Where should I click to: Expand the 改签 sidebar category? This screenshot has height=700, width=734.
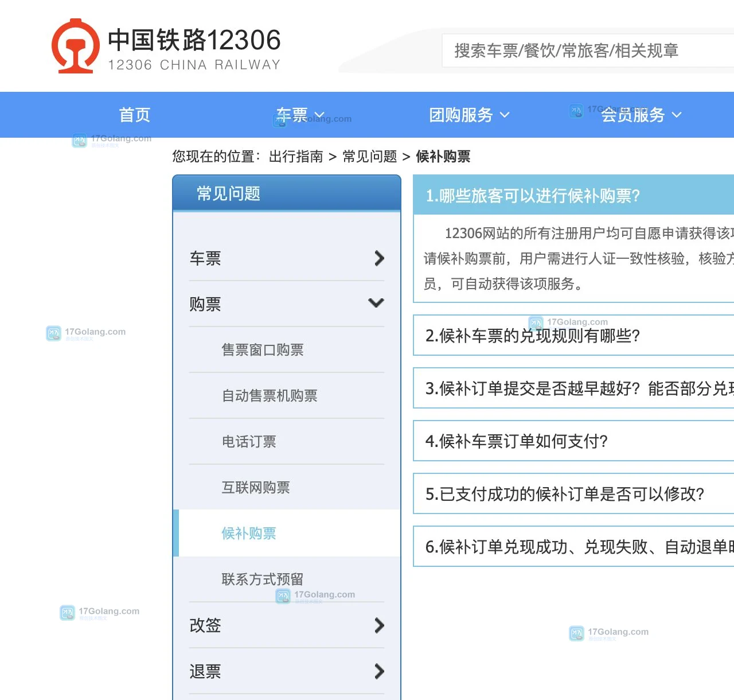coord(287,625)
